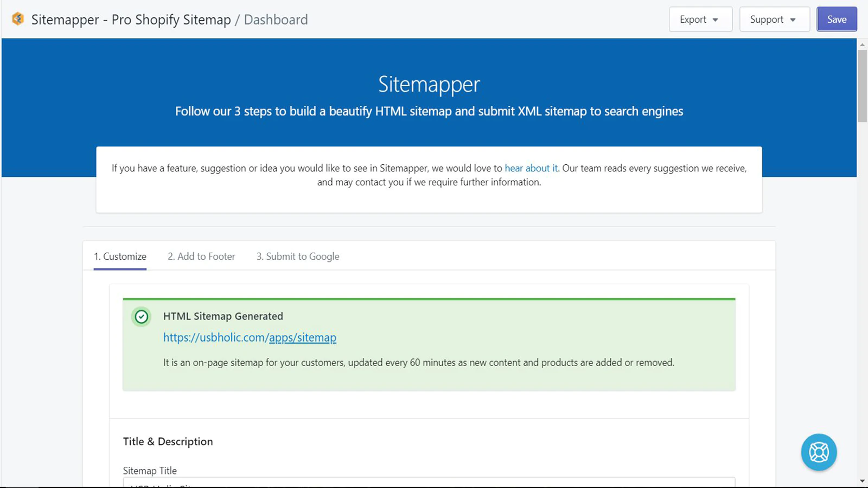The image size is (868, 488).
Task: Open the Support dropdown menu
Action: (774, 20)
